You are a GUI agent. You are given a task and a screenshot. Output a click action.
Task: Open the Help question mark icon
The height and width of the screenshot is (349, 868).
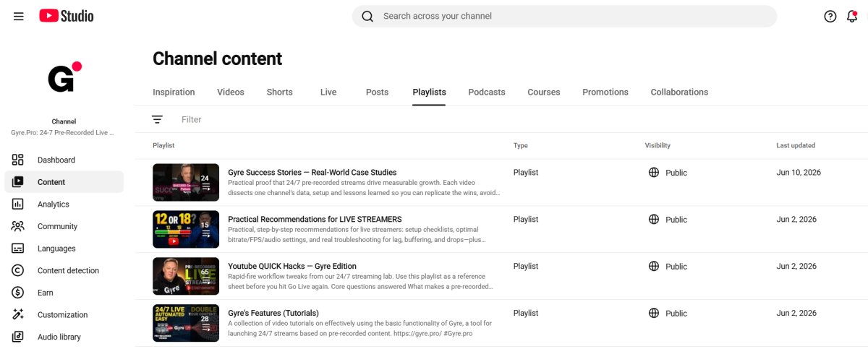(x=830, y=17)
